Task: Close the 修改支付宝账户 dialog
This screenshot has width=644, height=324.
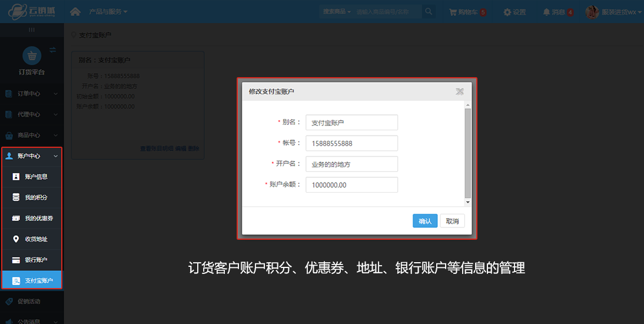Action: coord(460,91)
